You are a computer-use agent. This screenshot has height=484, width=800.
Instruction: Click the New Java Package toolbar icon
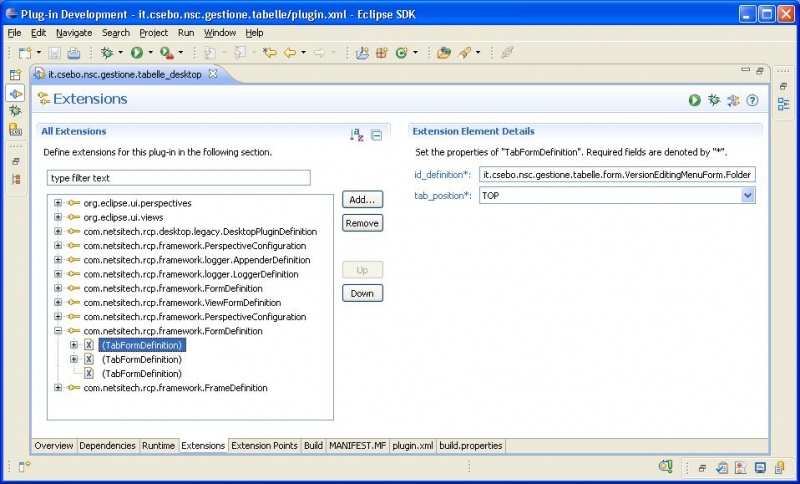pyautogui.click(x=382, y=53)
